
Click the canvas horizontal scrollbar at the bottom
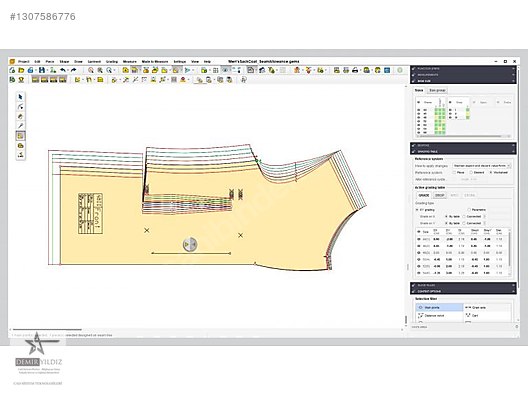point(47,330)
